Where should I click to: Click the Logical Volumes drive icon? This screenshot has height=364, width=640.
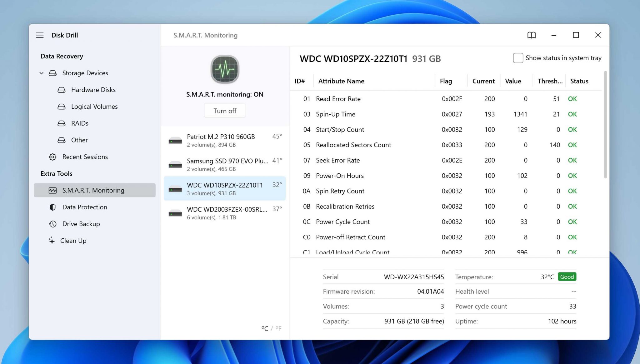point(62,107)
